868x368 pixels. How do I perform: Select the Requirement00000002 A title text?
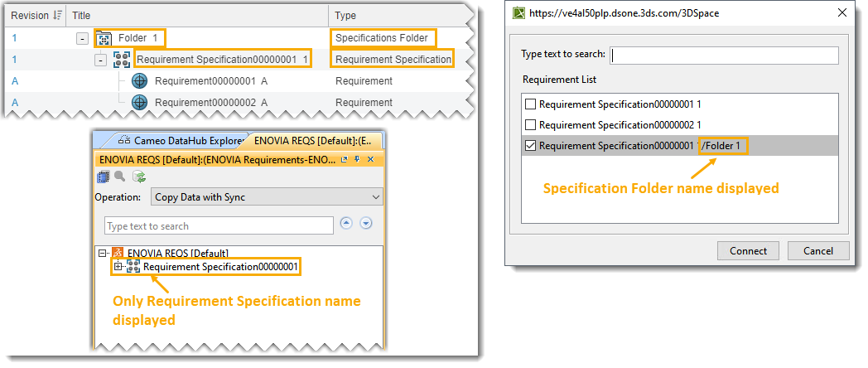tap(211, 103)
